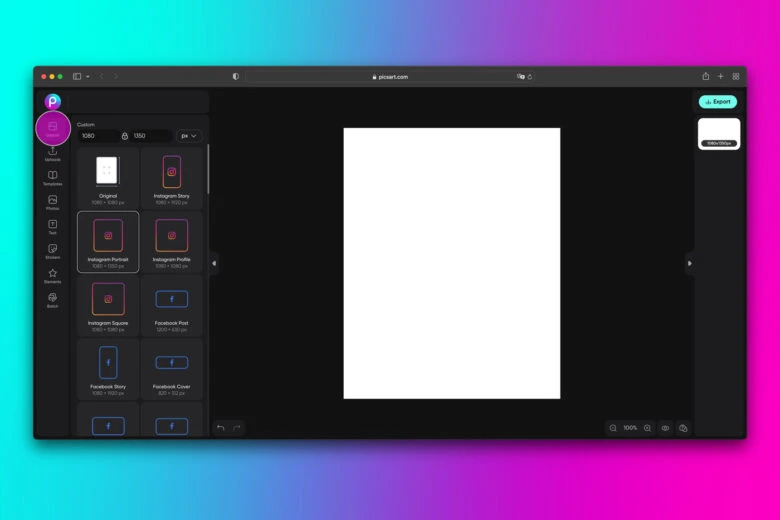Screen dimensions: 780x520
Task: Toggle the layers icon at bottom right
Action: tap(683, 428)
